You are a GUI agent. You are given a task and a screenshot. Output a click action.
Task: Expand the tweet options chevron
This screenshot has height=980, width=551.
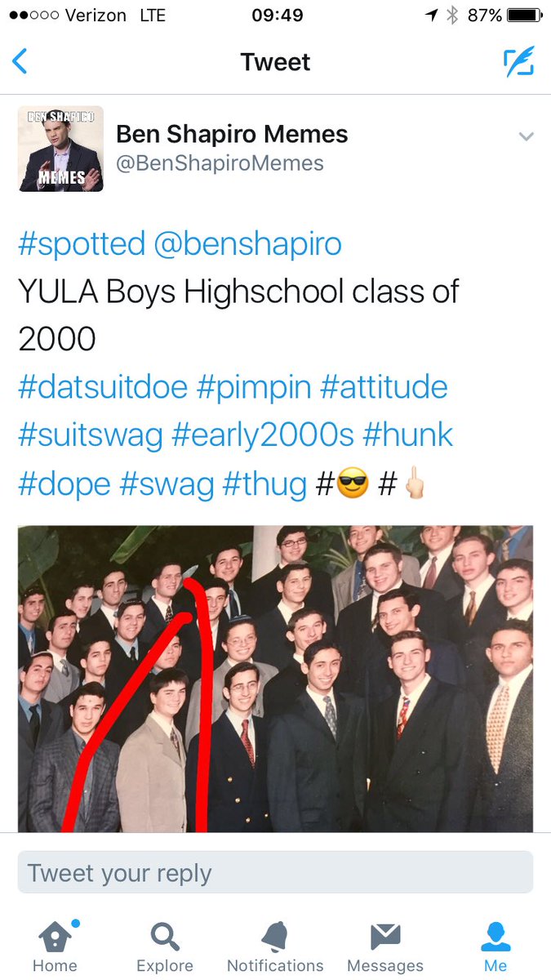tap(526, 136)
